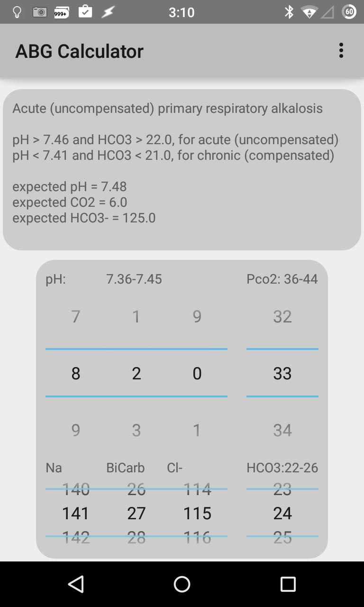Tap the flashlight icon in the status bar

(17, 12)
